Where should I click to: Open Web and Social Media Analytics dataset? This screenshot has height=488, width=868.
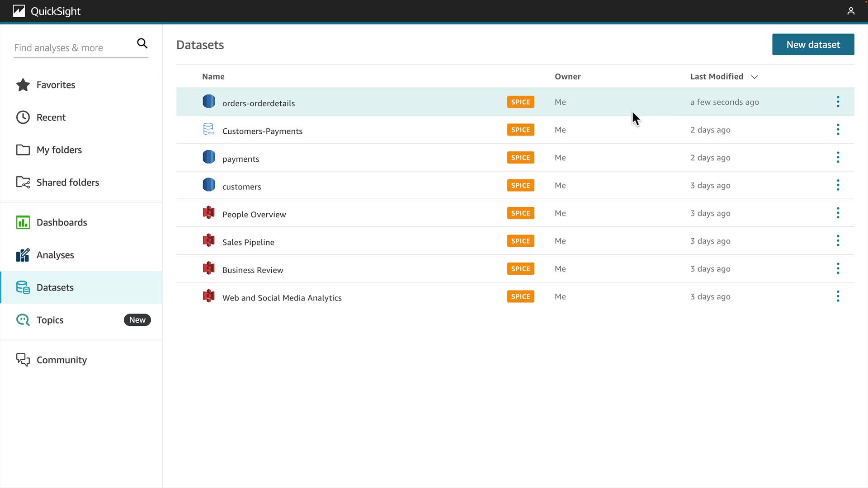(x=282, y=298)
